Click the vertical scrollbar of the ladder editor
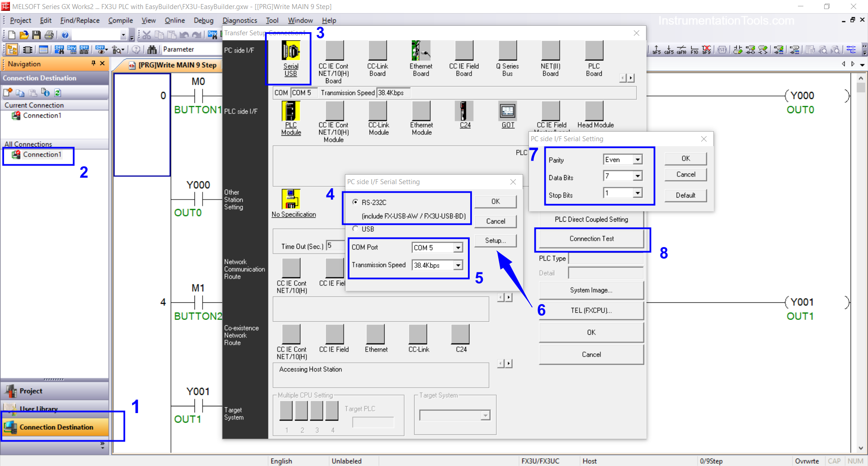This screenshot has width=868, height=466. (x=861, y=262)
